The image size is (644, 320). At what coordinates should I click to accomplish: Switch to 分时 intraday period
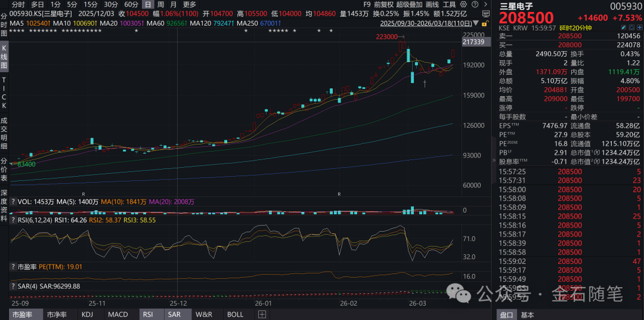click(18, 5)
